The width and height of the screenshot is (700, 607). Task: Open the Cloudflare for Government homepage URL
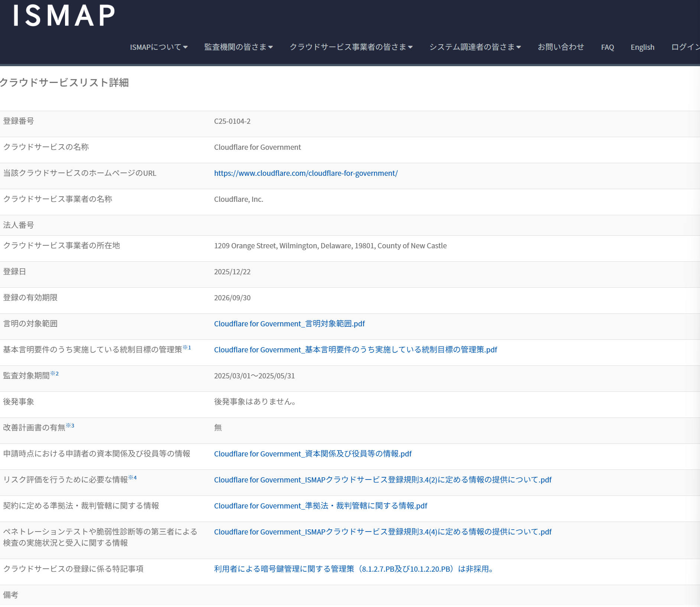coord(305,173)
